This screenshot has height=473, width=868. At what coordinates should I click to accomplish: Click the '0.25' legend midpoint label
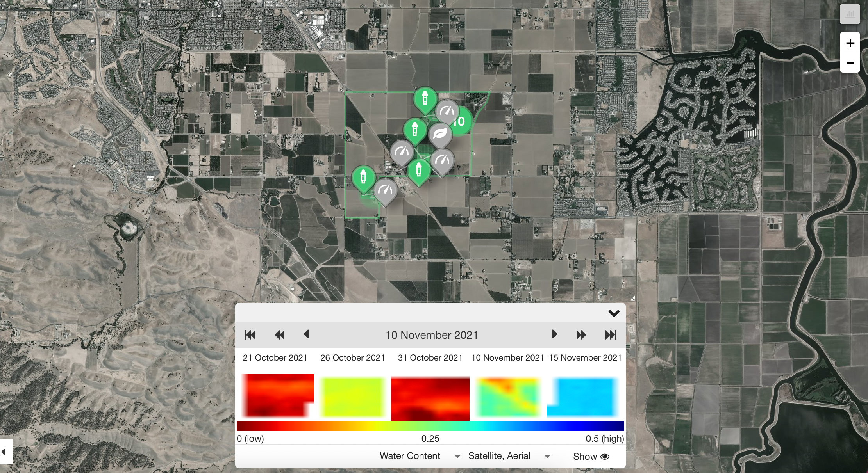pos(430,439)
